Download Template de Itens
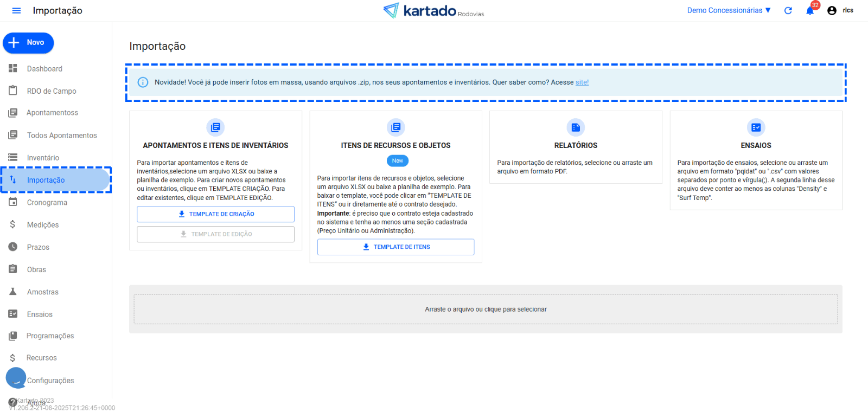 pos(395,247)
